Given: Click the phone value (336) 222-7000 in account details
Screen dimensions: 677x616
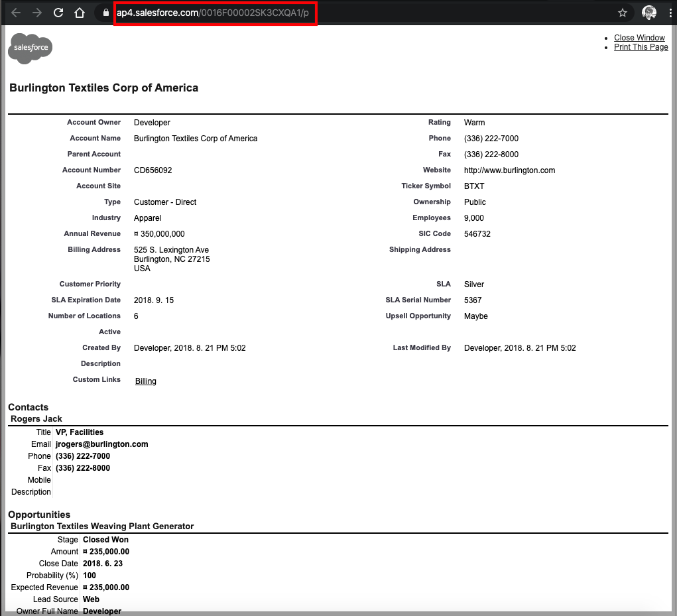Looking at the screenshot, I should [491, 139].
